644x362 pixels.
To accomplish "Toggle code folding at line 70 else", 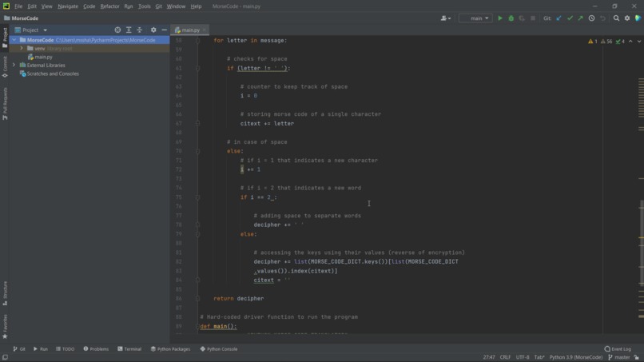I will click(x=197, y=151).
